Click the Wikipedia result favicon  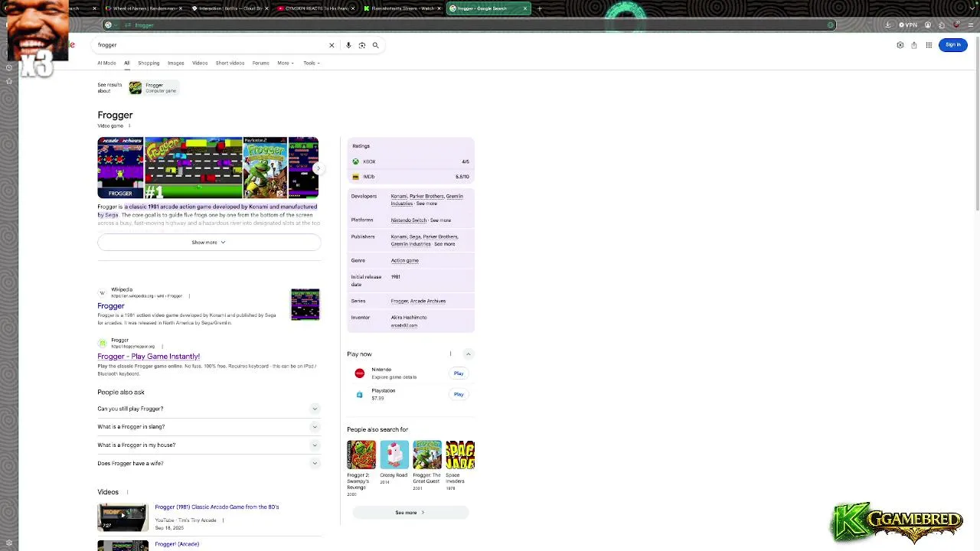pos(102,292)
